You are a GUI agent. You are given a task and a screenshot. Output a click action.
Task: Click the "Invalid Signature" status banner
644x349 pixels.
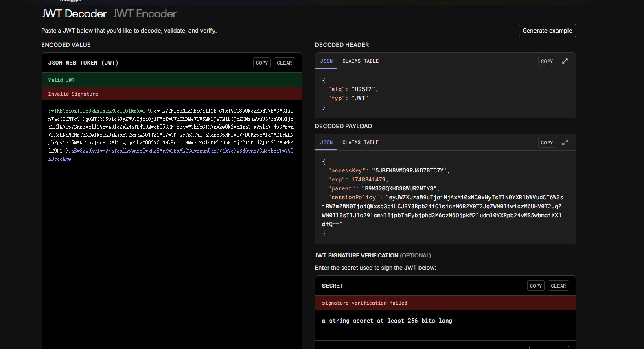point(172,94)
